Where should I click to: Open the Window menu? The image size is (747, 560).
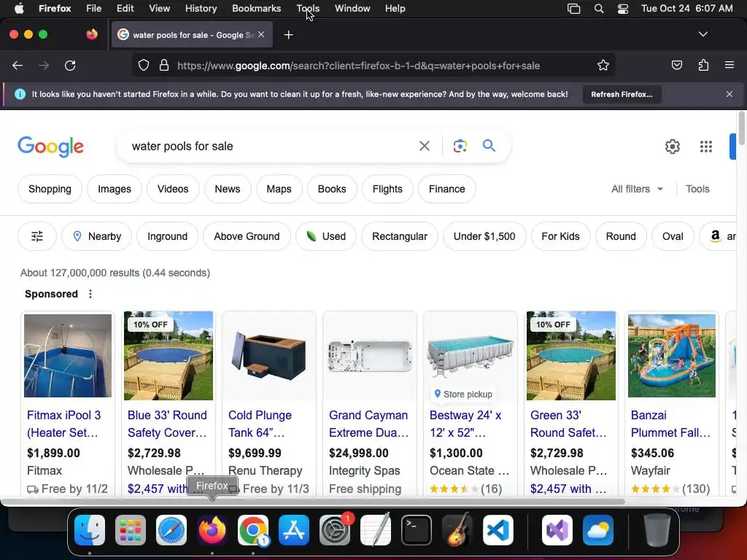(x=352, y=9)
